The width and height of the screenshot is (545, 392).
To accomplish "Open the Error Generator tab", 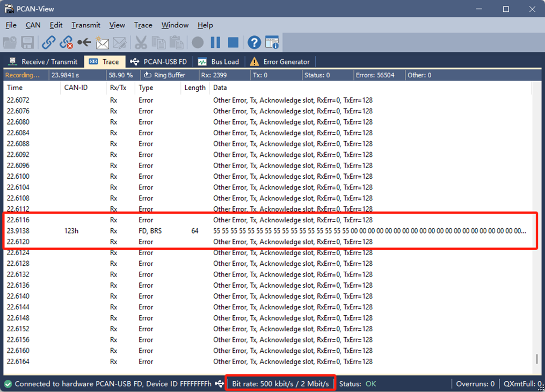I will point(280,62).
